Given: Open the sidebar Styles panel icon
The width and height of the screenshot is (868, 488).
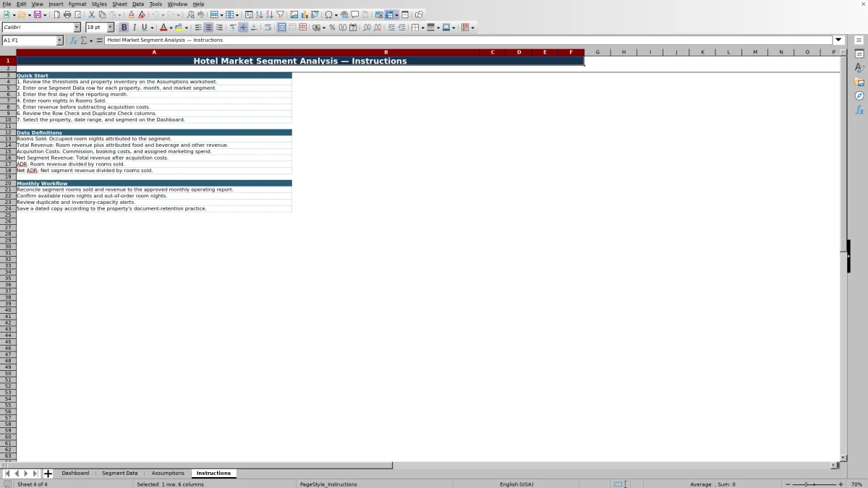Looking at the screenshot, I should [859, 67].
